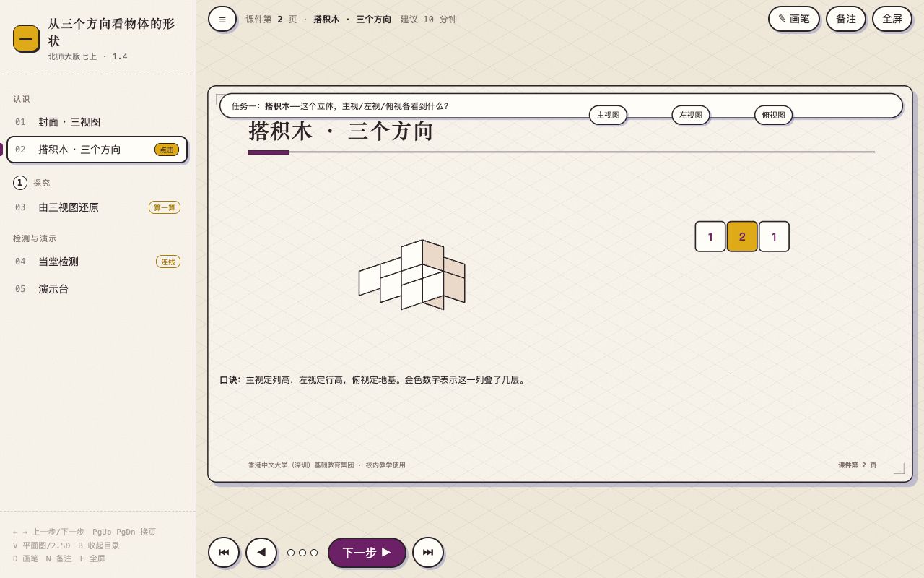Click the 建议 10 分钟 time hint

click(x=429, y=20)
